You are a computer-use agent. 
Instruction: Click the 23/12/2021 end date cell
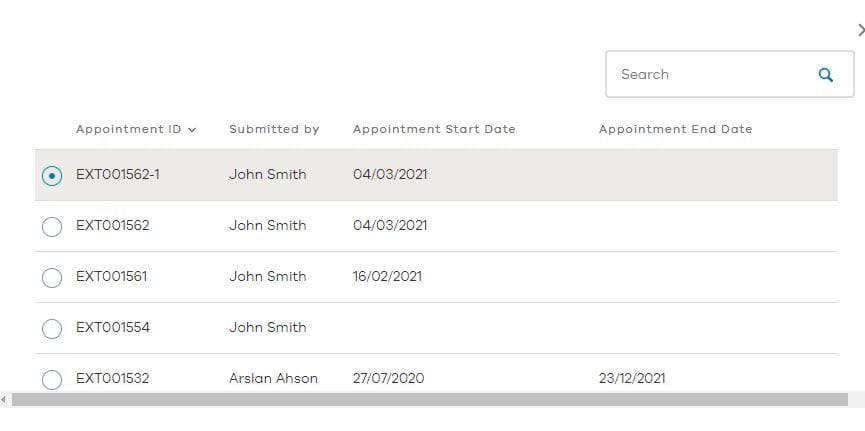click(632, 378)
